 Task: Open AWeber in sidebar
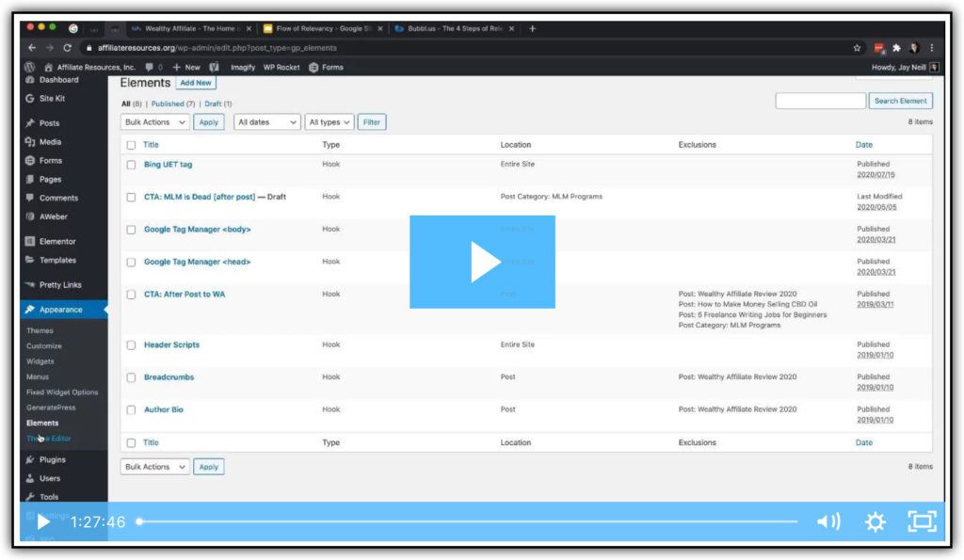pos(54,216)
